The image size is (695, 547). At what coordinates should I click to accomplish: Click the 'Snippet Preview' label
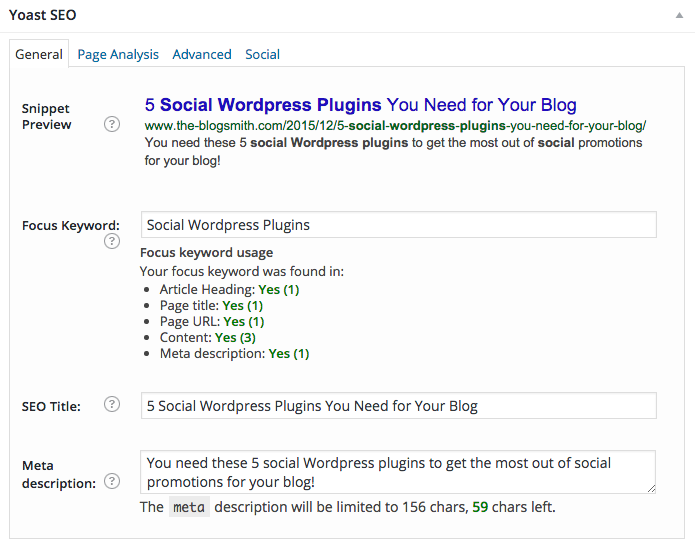(x=46, y=117)
